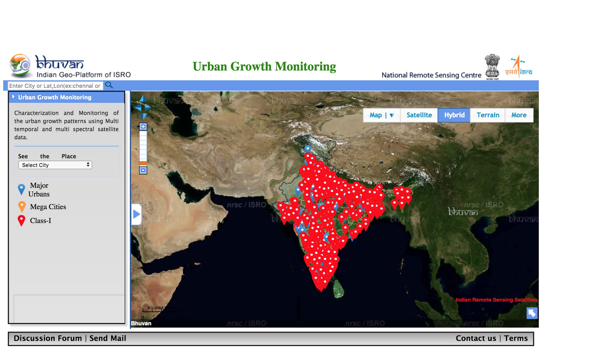Click the Bhuvan logo
590x364 pixels.
[x=59, y=63]
